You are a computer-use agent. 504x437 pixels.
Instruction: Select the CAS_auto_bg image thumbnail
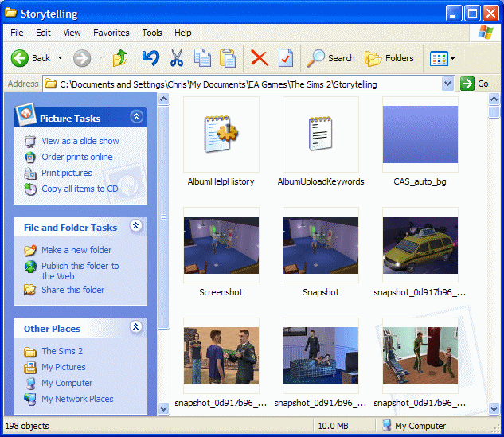pos(420,135)
